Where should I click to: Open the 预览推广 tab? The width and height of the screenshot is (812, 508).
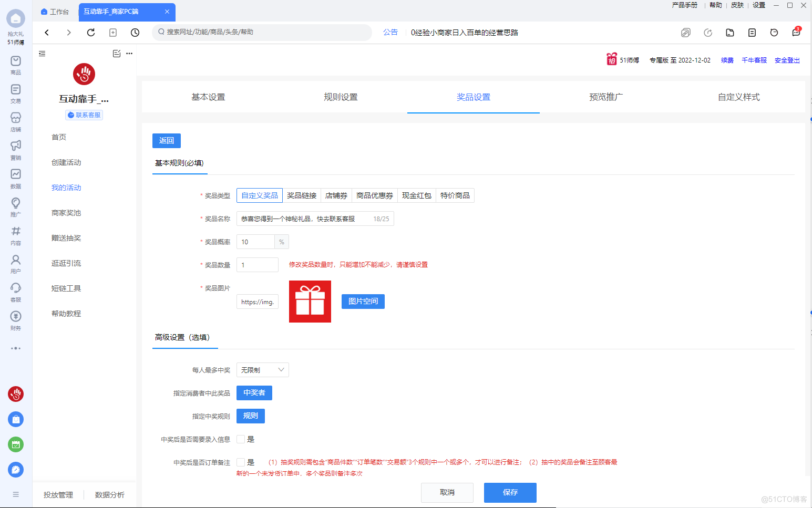coord(605,97)
